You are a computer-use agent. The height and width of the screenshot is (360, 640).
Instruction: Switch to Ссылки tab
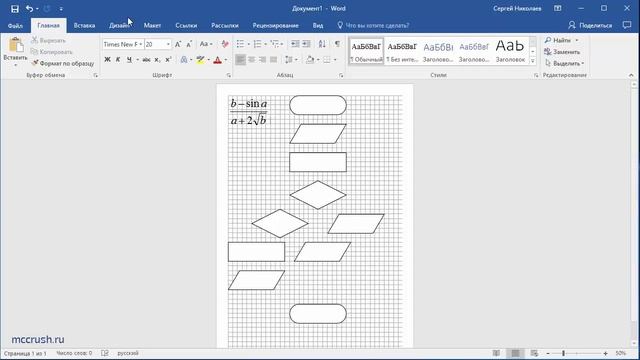186,25
